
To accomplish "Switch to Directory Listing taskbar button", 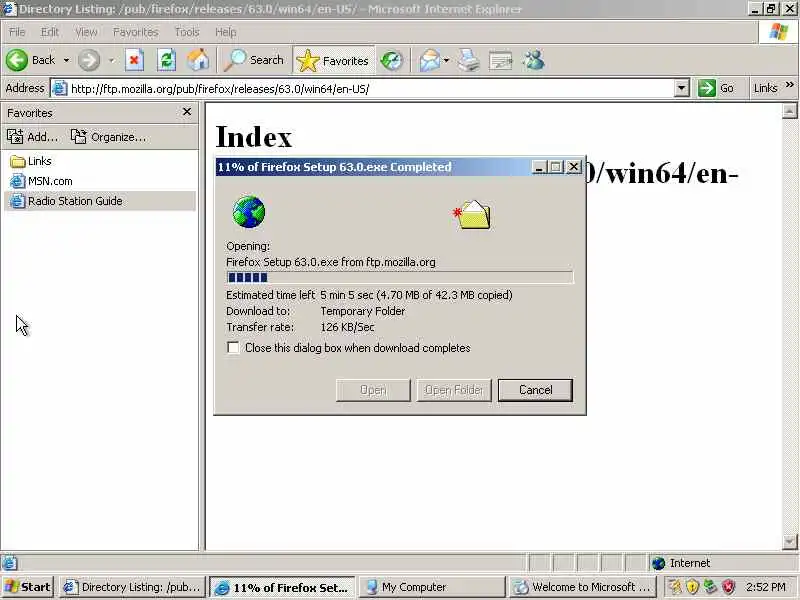I will (x=132, y=587).
